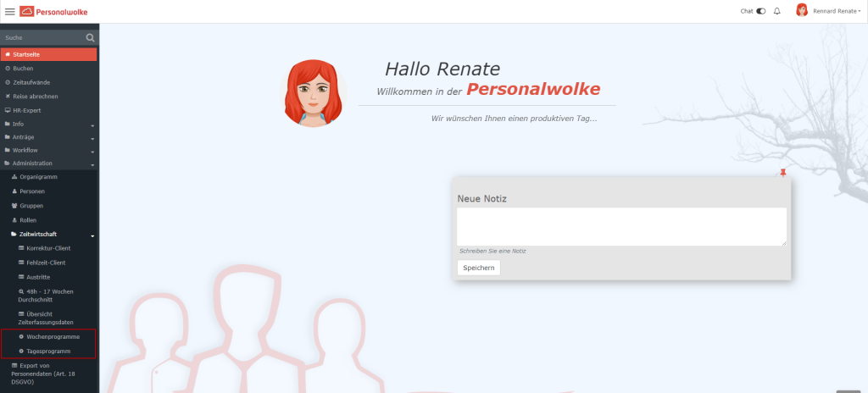Click the Workflow folder icon
This screenshot has width=868, height=393.
(x=7, y=150)
